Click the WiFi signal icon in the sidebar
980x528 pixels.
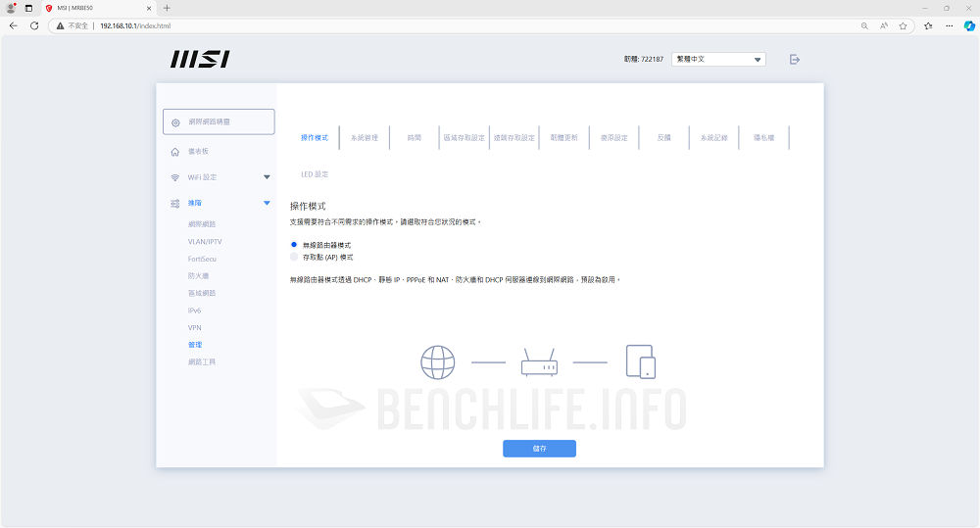click(175, 177)
